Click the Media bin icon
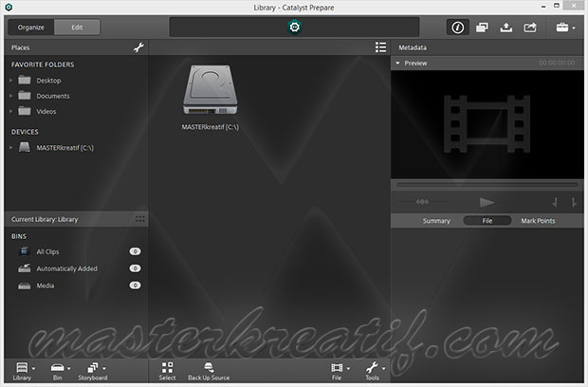Viewport: 588px width, 387px height. click(24, 286)
